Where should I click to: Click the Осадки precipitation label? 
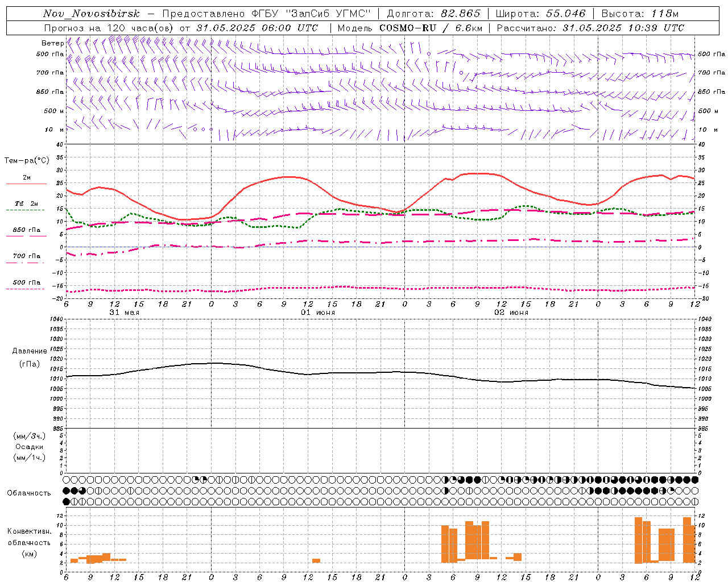[30, 447]
